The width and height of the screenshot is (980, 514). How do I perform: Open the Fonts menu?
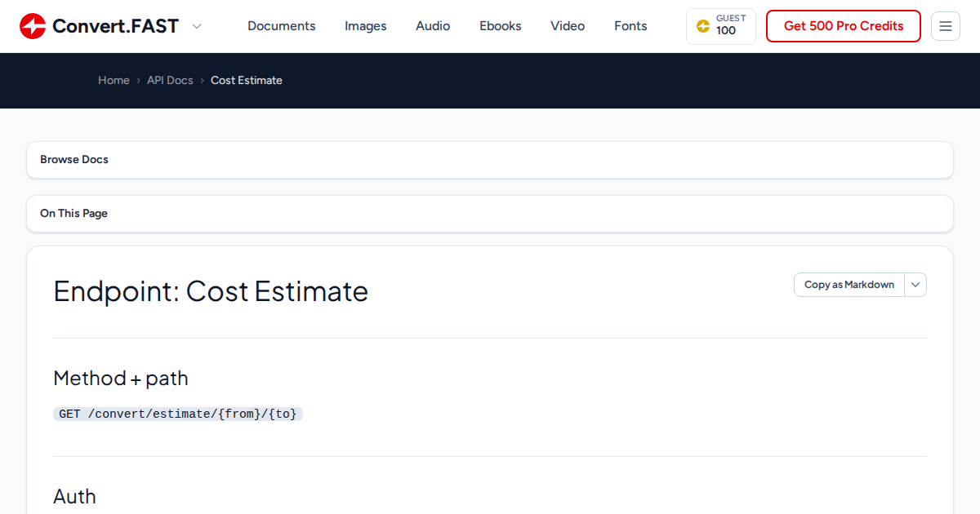(x=630, y=26)
